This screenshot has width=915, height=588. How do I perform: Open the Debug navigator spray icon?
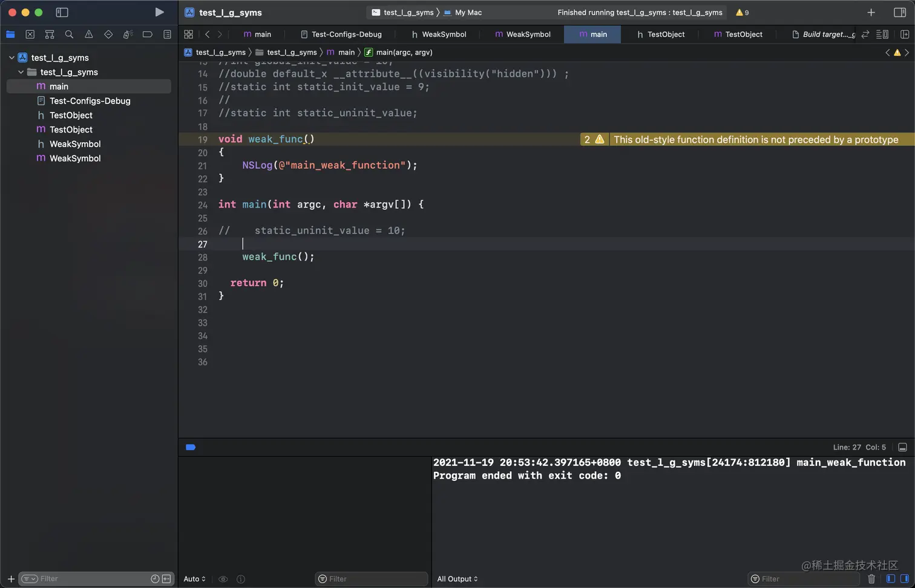coord(128,34)
